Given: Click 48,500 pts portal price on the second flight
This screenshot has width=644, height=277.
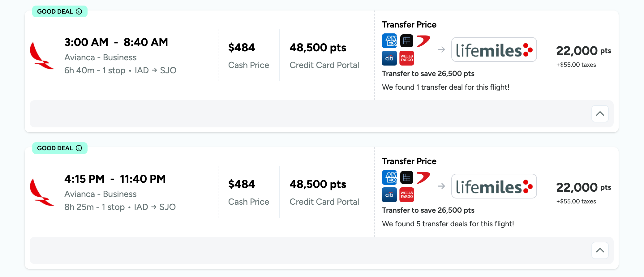Looking at the screenshot, I should point(318,184).
